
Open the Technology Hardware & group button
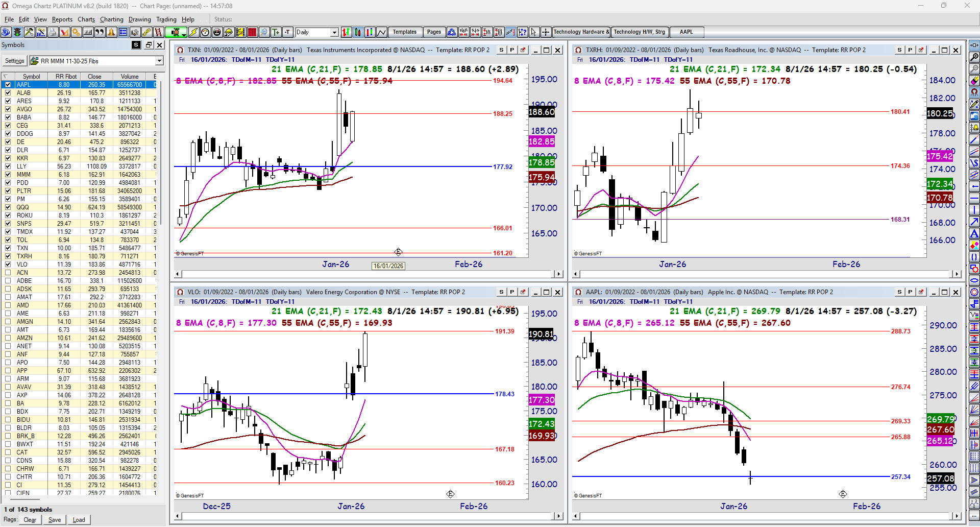point(581,32)
